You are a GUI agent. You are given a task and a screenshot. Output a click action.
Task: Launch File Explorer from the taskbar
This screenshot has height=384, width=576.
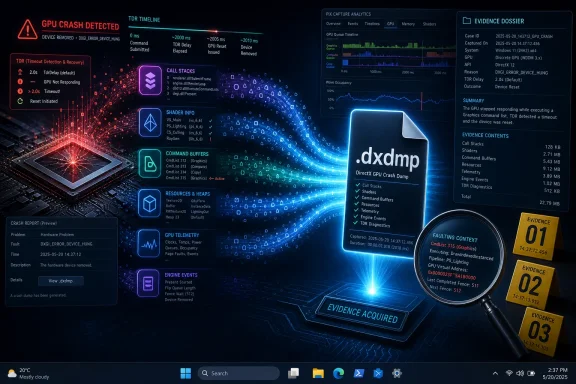[318, 373]
